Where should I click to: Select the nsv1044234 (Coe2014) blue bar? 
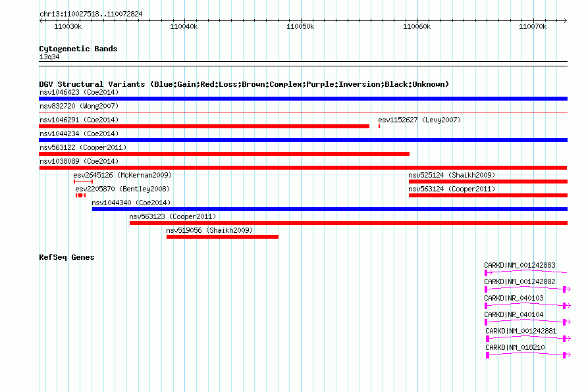(303, 140)
